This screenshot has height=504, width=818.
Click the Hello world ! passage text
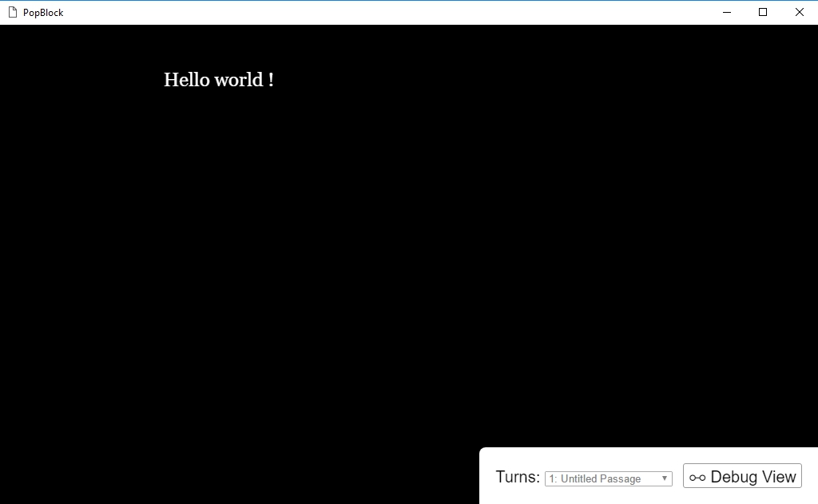pyautogui.click(x=219, y=80)
